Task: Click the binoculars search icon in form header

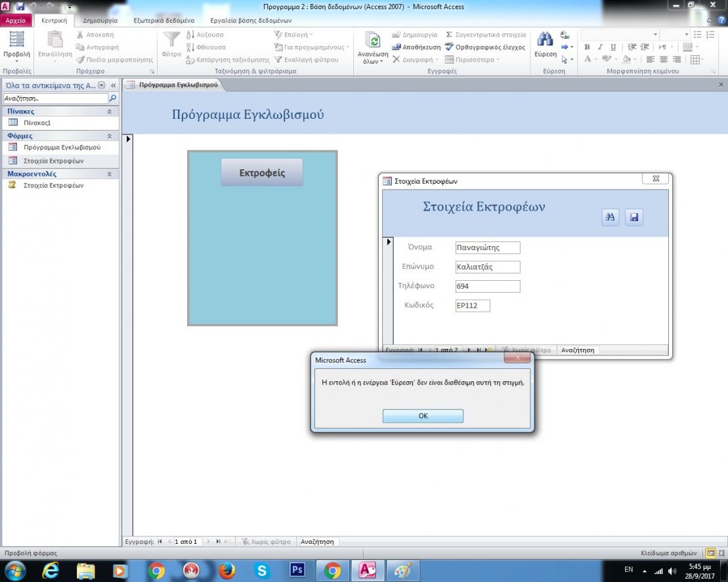Action: [610, 218]
